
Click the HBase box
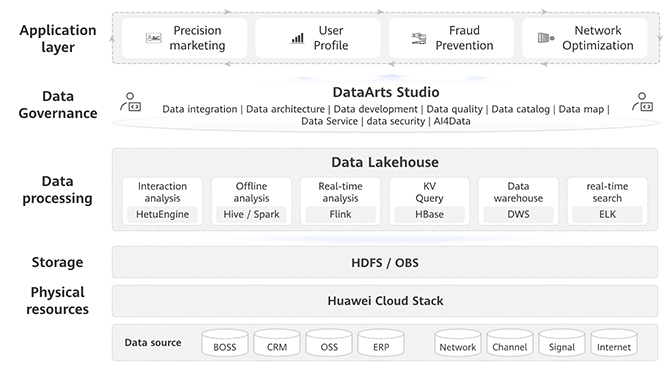429,214
